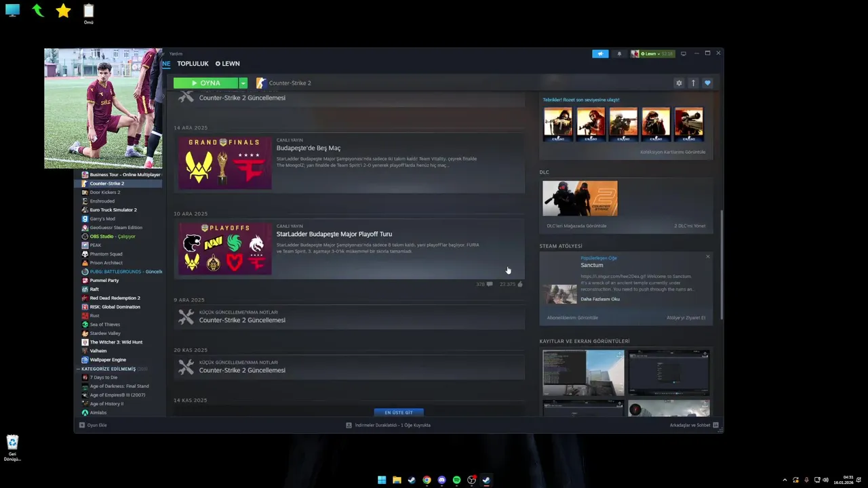Click the comments icon on playoff post
868x488 pixels.
[490, 285]
